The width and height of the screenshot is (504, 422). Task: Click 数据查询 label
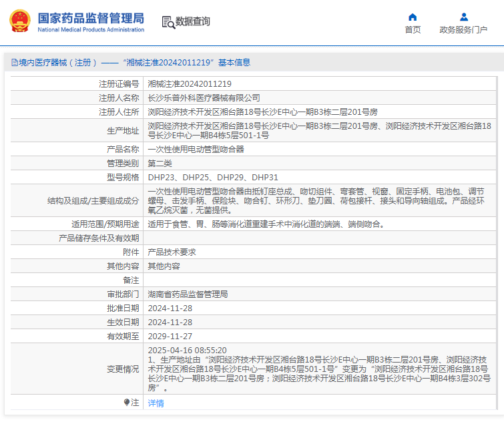coord(192,21)
